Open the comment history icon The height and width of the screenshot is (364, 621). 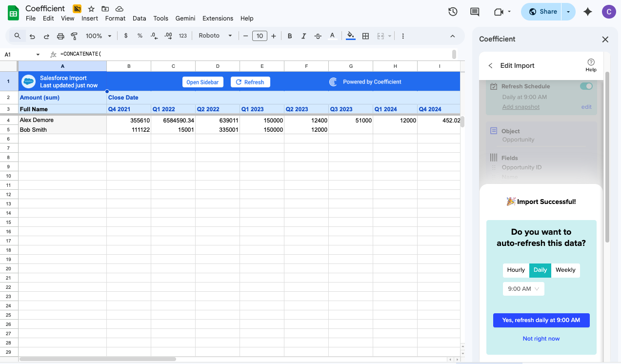(x=474, y=11)
